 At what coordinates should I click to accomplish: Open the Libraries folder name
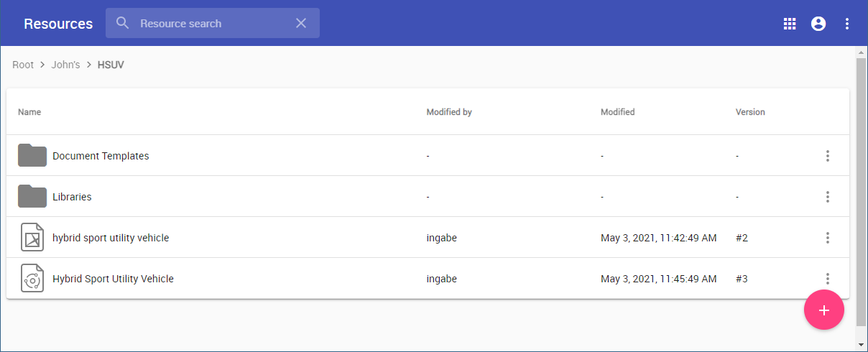pos(72,197)
